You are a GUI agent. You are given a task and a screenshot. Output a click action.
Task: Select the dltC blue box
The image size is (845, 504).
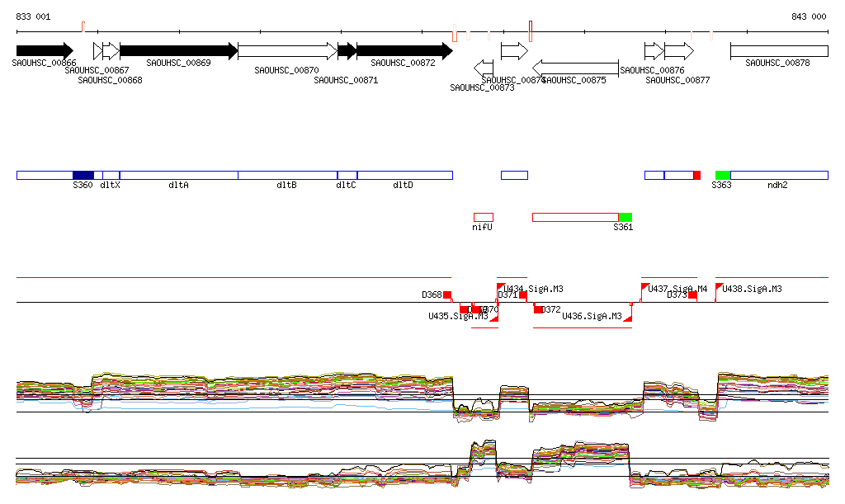click(x=347, y=175)
